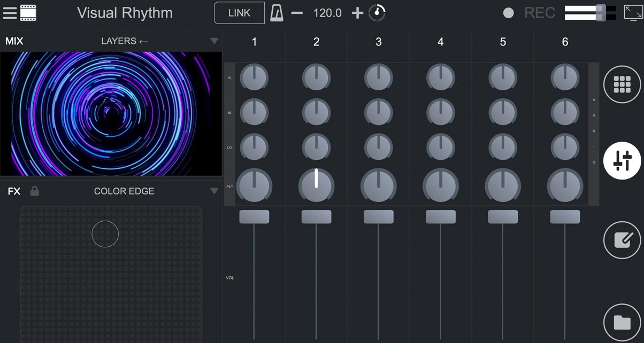
Task: Select the mixer faders view
Action: point(622,160)
